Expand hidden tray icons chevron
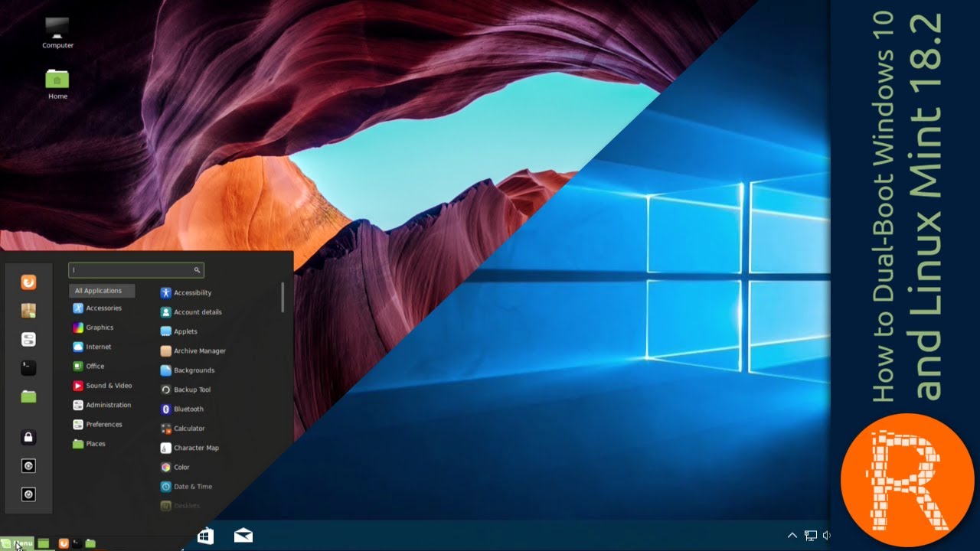980x551 pixels. (x=792, y=536)
